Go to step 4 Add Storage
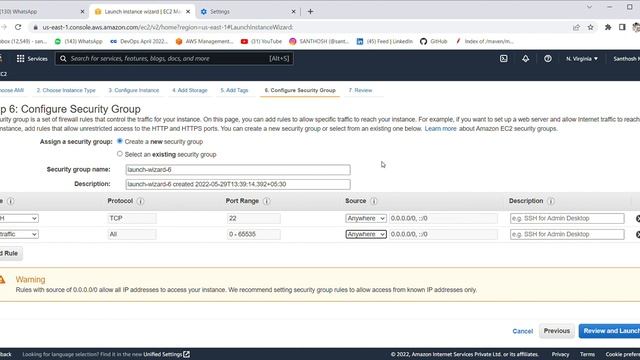Image resolution: width=640 pixels, height=360 pixels. point(190,90)
